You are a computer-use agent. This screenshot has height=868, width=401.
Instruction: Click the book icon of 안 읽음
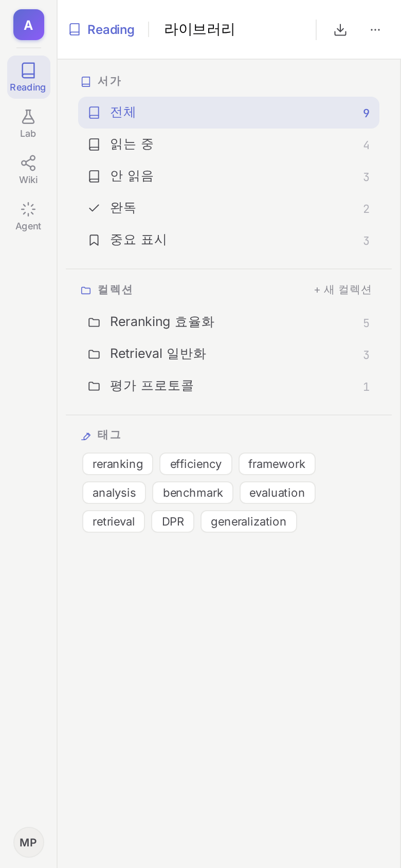click(x=94, y=176)
